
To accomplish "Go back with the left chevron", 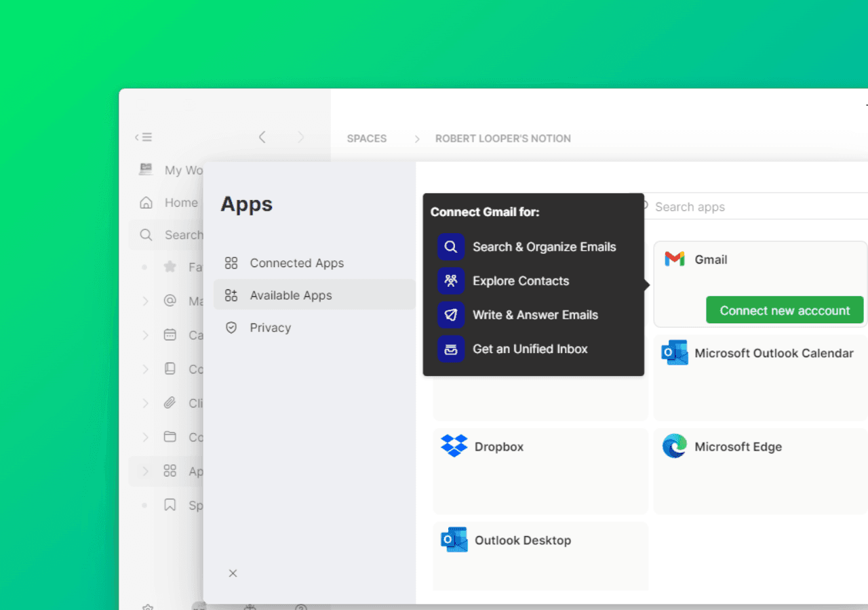I will pos(262,137).
